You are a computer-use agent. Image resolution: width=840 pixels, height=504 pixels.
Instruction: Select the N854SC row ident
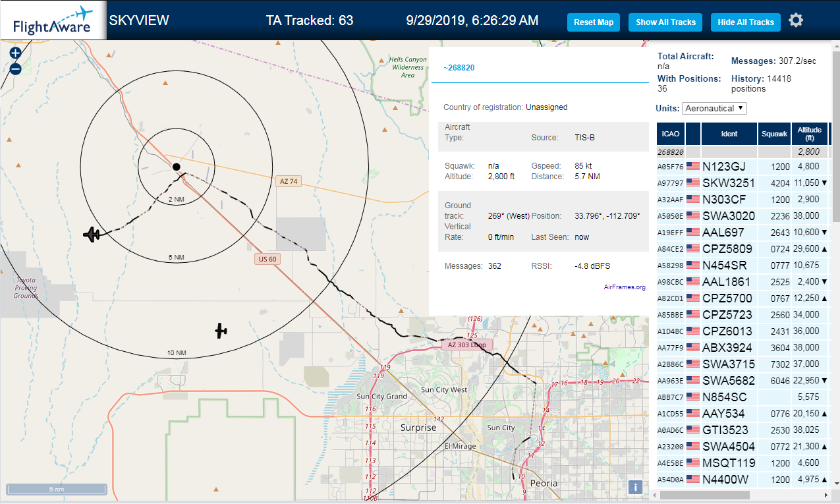(725, 397)
